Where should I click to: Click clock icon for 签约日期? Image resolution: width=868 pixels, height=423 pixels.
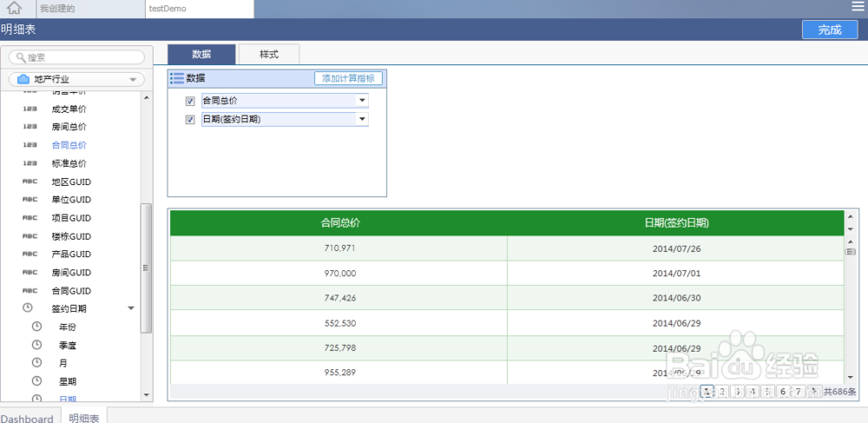point(27,307)
